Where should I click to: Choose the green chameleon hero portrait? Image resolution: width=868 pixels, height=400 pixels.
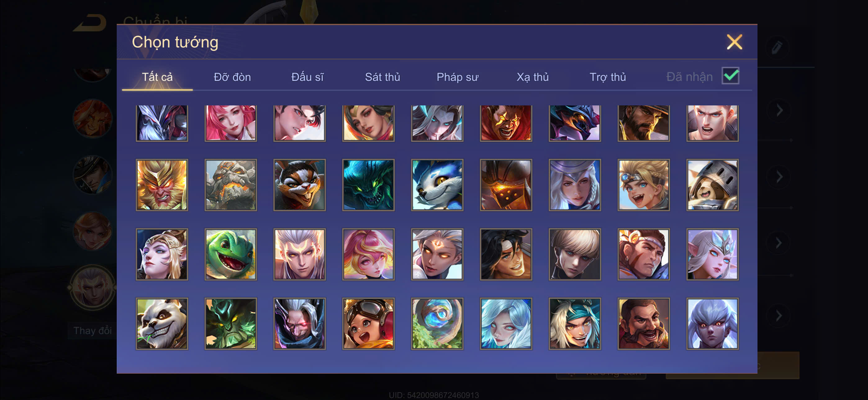(x=231, y=254)
